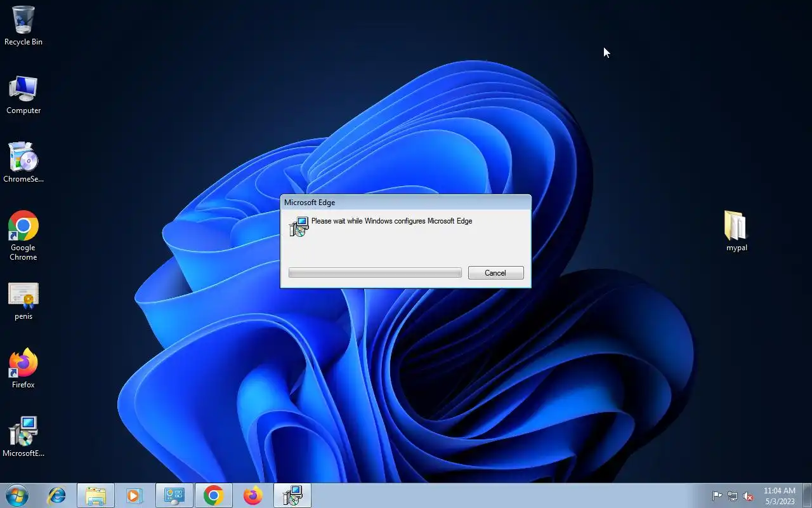Select the mypal folder on desktop
The width and height of the screenshot is (812, 508).
[737, 231]
